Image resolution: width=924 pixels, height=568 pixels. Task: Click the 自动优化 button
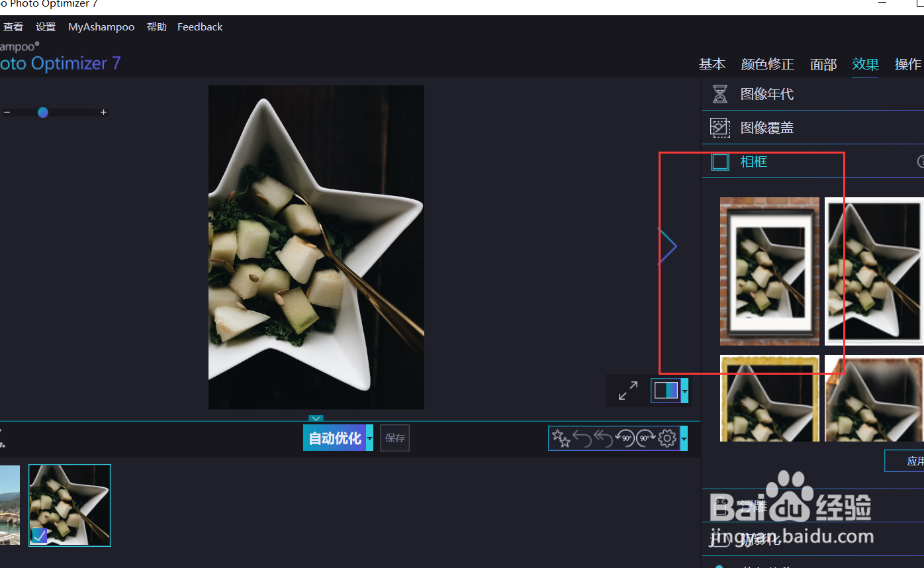tap(335, 438)
